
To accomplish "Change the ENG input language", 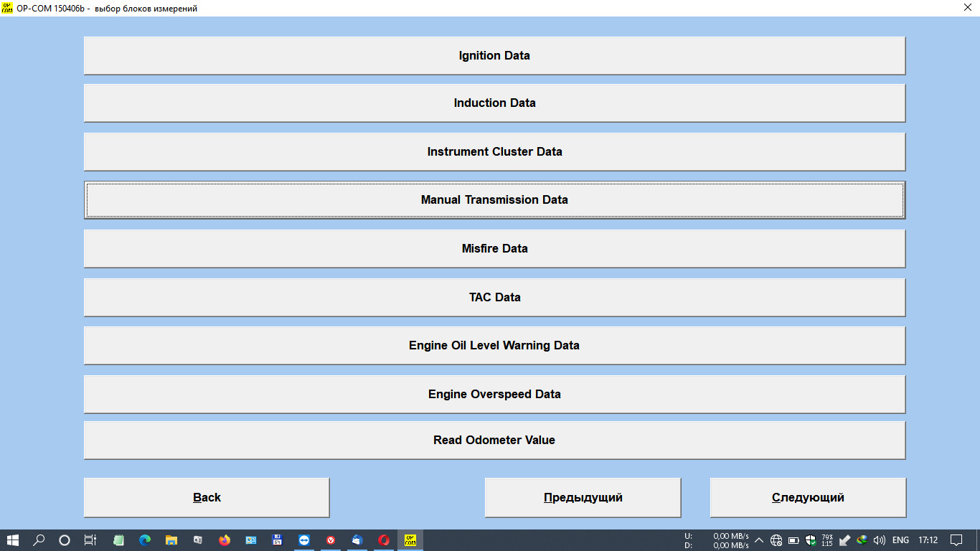I will [x=900, y=540].
